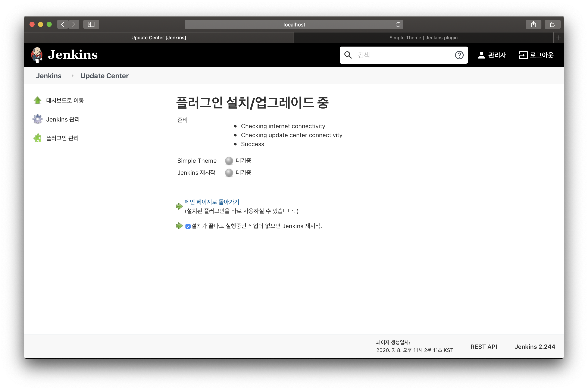The width and height of the screenshot is (588, 390).
Task: Click the green up-arrow dashboard icon
Action: [38, 100]
